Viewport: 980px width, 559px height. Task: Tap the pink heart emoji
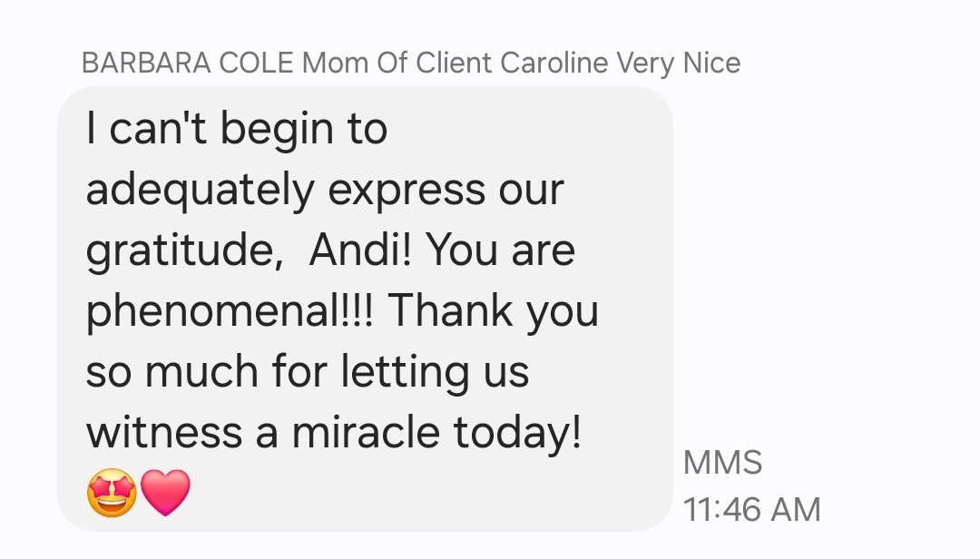click(166, 493)
